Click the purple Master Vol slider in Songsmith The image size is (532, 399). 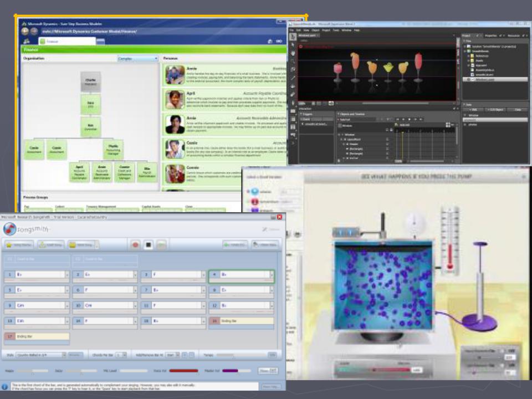[x=237, y=371]
